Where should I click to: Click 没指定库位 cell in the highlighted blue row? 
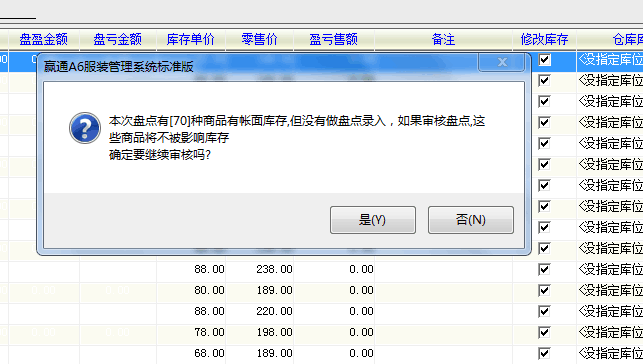coord(610,60)
